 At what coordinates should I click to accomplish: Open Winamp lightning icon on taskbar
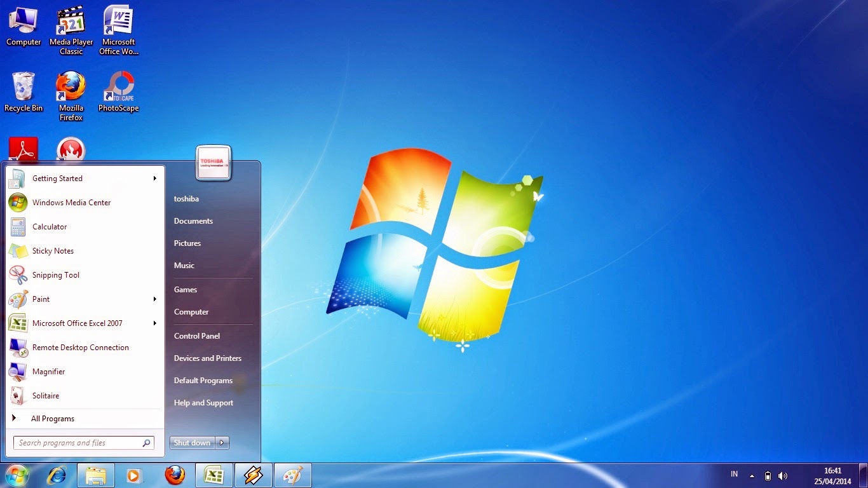254,475
